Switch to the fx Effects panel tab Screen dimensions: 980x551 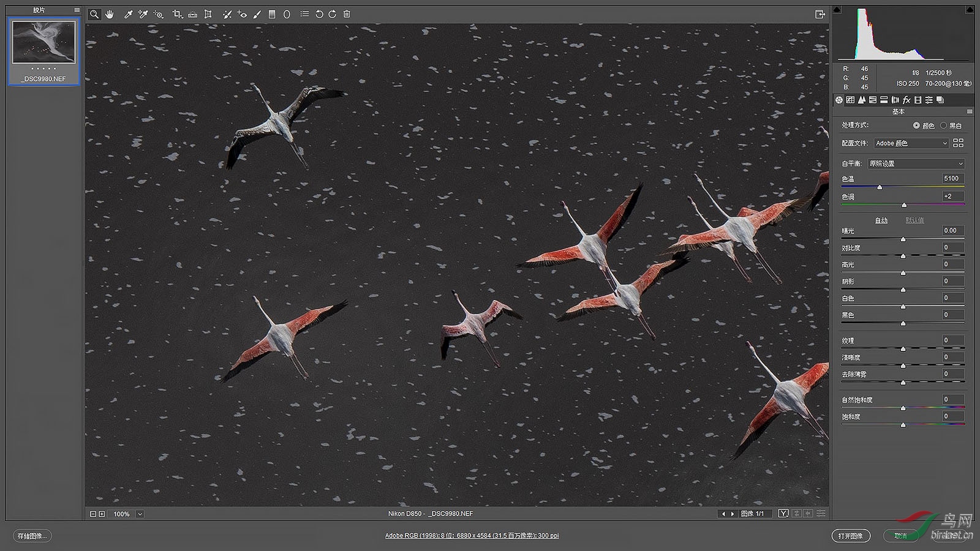pos(907,100)
